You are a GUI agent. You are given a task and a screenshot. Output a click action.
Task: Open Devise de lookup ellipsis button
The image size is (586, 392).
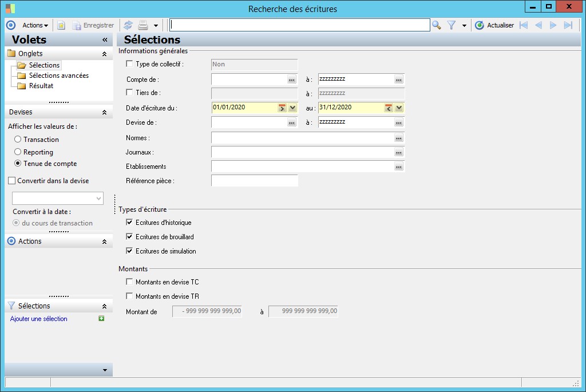292,122
